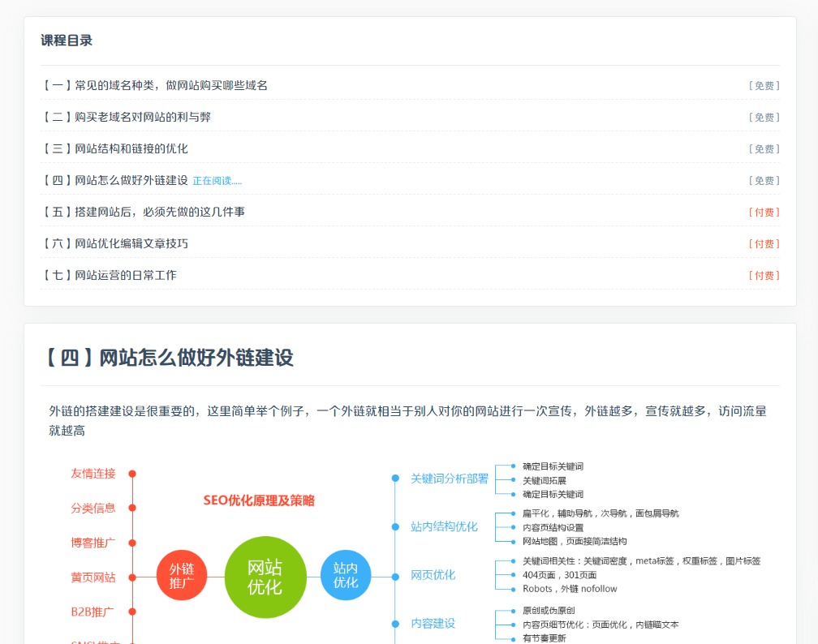Select the blue 站内优化 circle node
818x644 pixels.
coord(346,577)
